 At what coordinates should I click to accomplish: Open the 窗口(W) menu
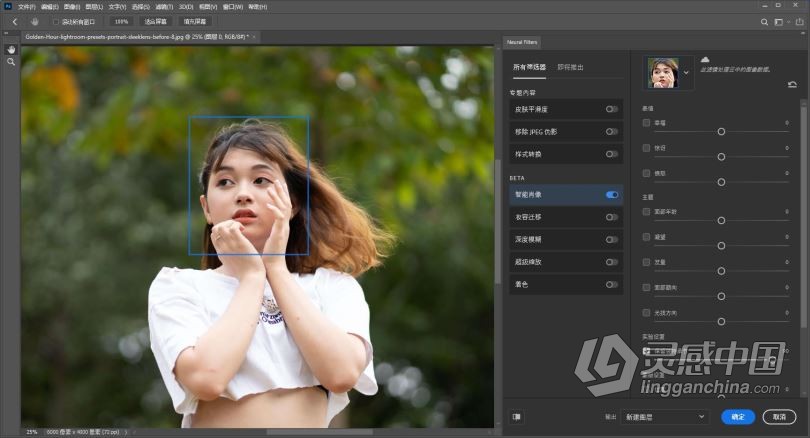pyautogui.click(x=232, y=7)
